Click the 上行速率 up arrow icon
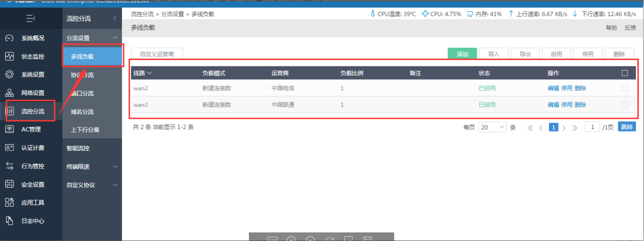Image resolution: width=644 pixels, height=241 pixels. pyautogui.click(x=511, y=14)
